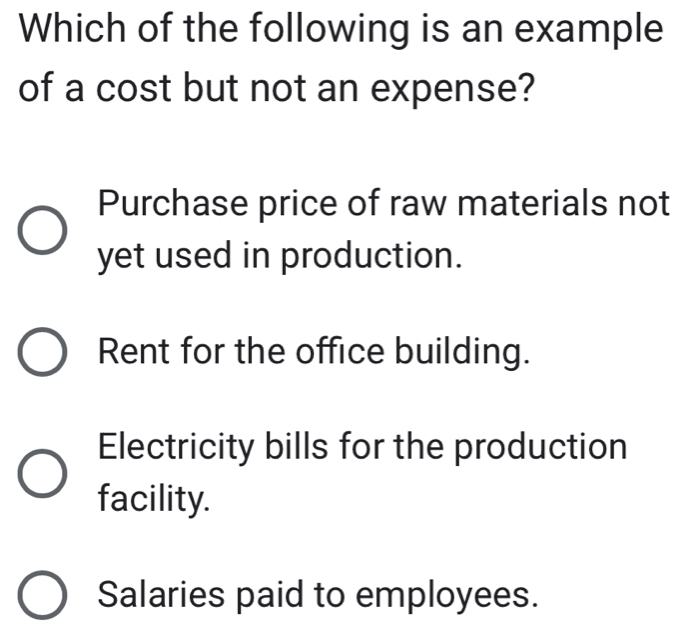This screenshot has width=699, height=636.
Task: Click the 'Electricity bills for the production' text line
Action: [363, 447]
